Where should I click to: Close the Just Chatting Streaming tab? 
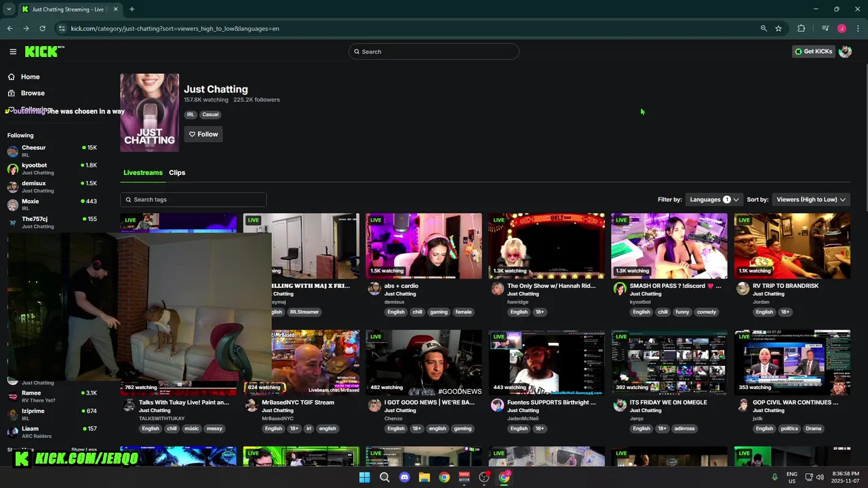click(115, 9)
